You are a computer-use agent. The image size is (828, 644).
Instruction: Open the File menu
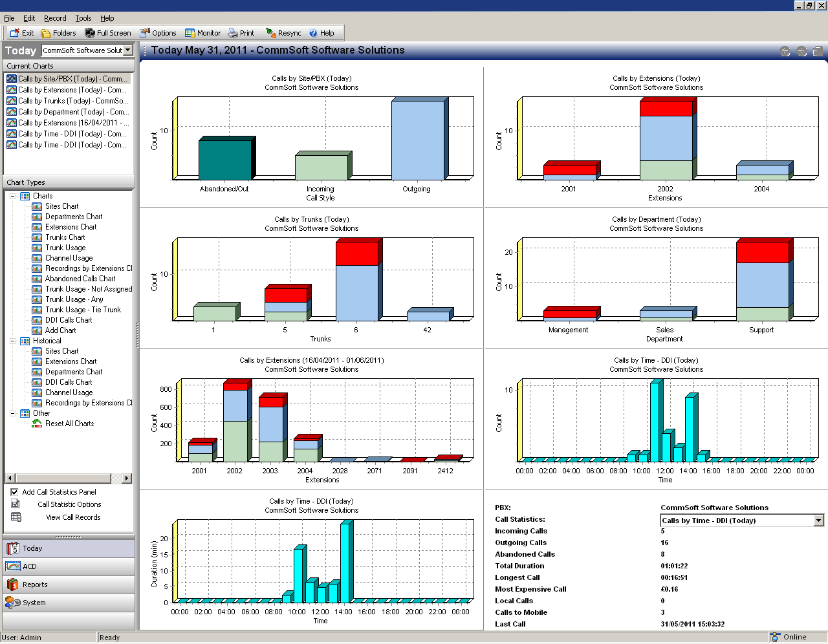[9, 18]
